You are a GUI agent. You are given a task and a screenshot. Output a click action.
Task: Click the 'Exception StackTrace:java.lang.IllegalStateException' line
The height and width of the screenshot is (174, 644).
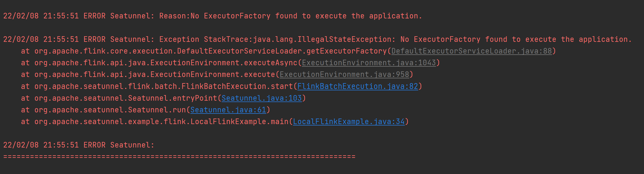(x=318, y=39)
